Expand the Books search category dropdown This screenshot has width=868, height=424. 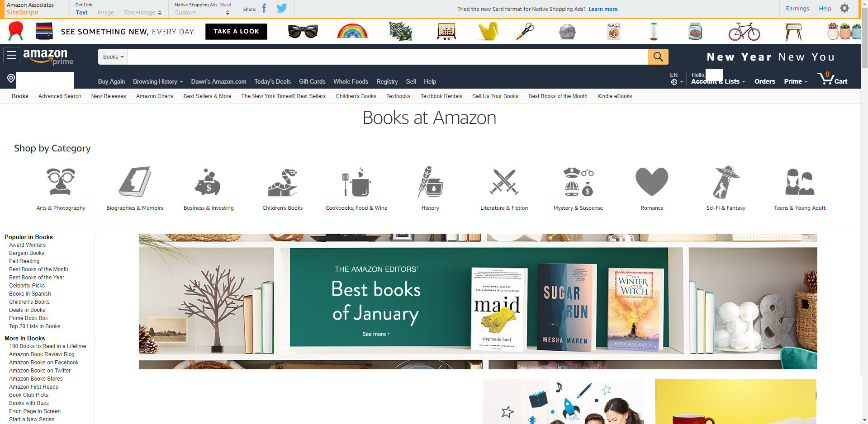point(113,57)
